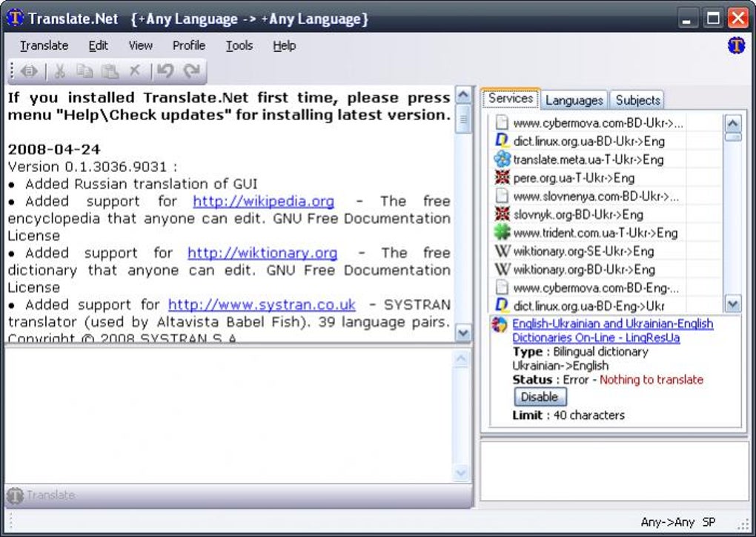756x537 pixels.
Task: Open the Help menu
Action: click(x=285, y=46)
